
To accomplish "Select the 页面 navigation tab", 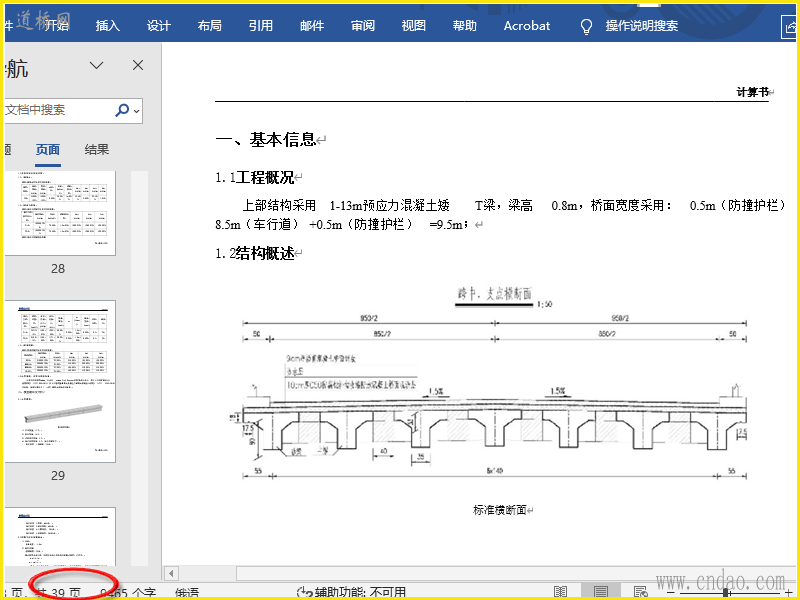I will tap(48, 149).
